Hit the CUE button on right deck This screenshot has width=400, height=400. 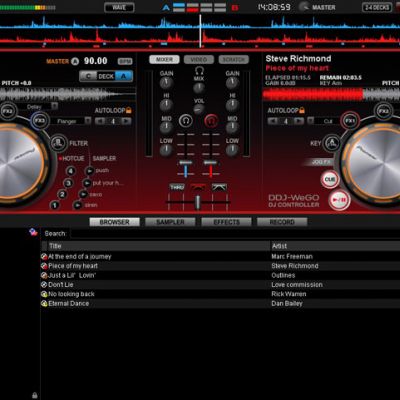[330, 179]
